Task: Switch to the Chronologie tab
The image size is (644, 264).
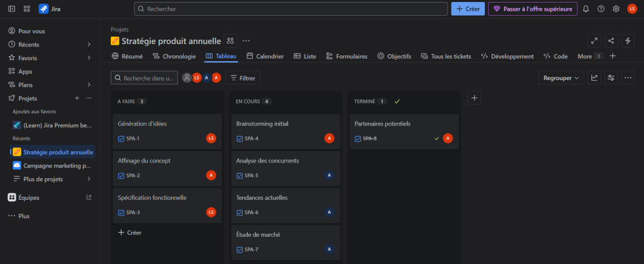Action: pos(174,56)
